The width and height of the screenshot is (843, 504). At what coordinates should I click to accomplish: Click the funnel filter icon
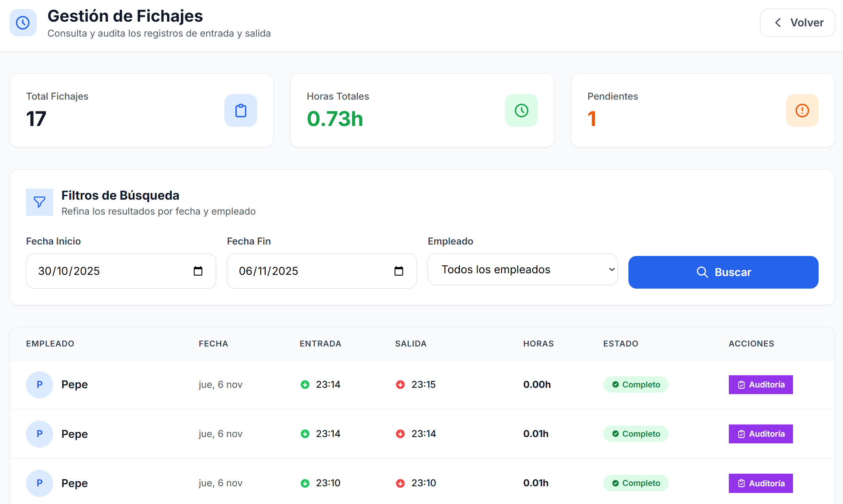click(39, 202)
